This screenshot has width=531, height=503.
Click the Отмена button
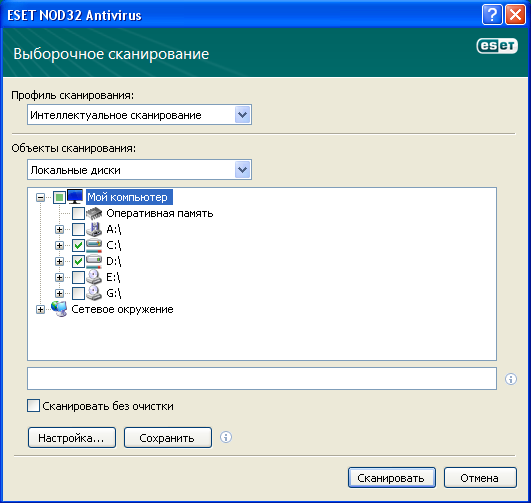(x=480, y=478)
